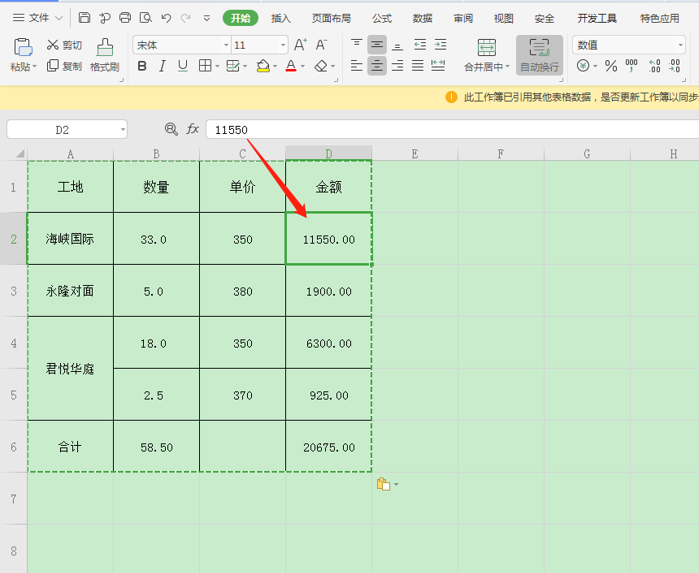Click the Undo arrow
699x573 pixels.
pyautogui.click(x=166, y=18)
